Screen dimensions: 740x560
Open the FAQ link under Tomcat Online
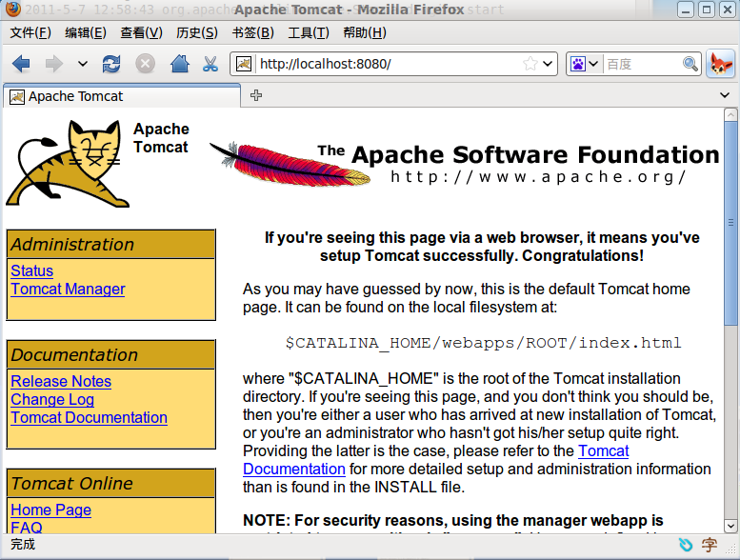pyautogui.click(x=27, y=527)
